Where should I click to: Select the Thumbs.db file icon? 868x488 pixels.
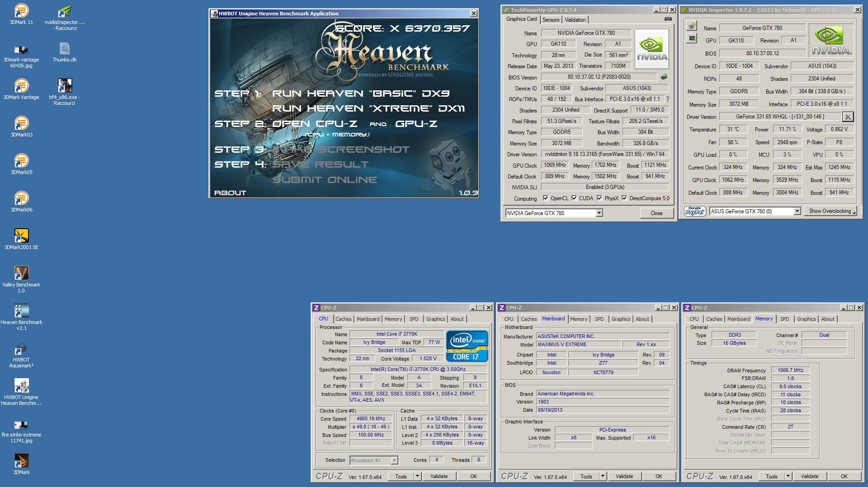point(65,52)
